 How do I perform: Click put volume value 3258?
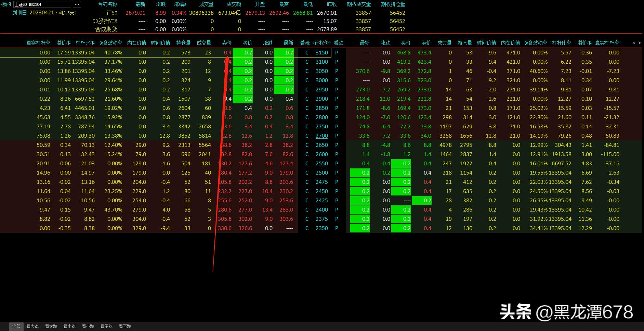(445, 136)
